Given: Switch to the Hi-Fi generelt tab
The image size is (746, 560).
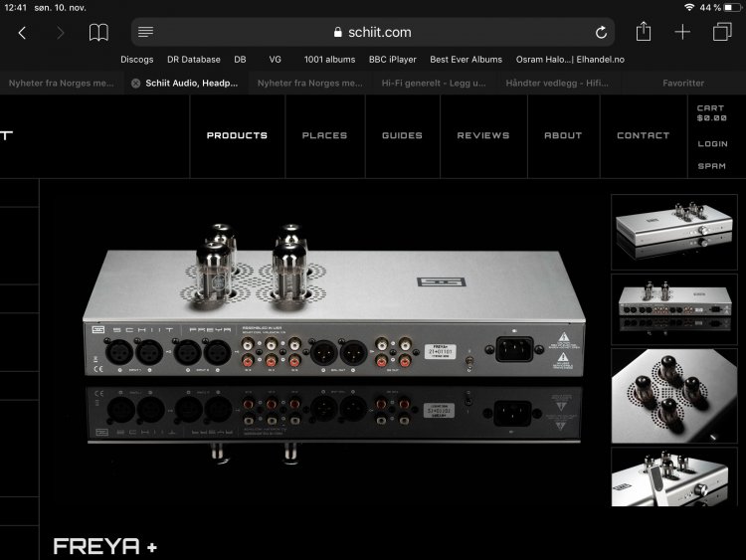Looking at the screenshot, I should click(x=434, y=83).
